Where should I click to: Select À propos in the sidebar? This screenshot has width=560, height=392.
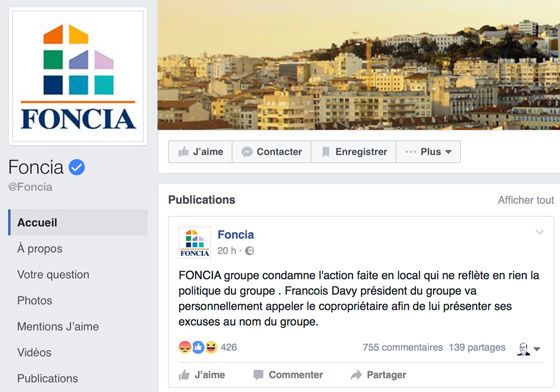[40, 248]
